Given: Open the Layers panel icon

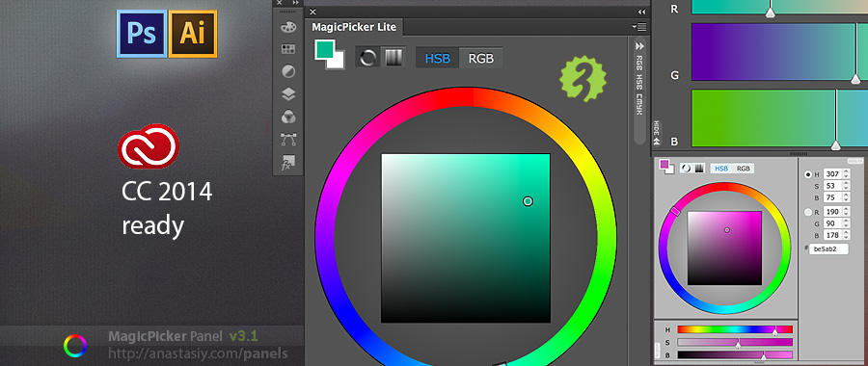Looking at the screenshot, I should (x=288, y=94).
